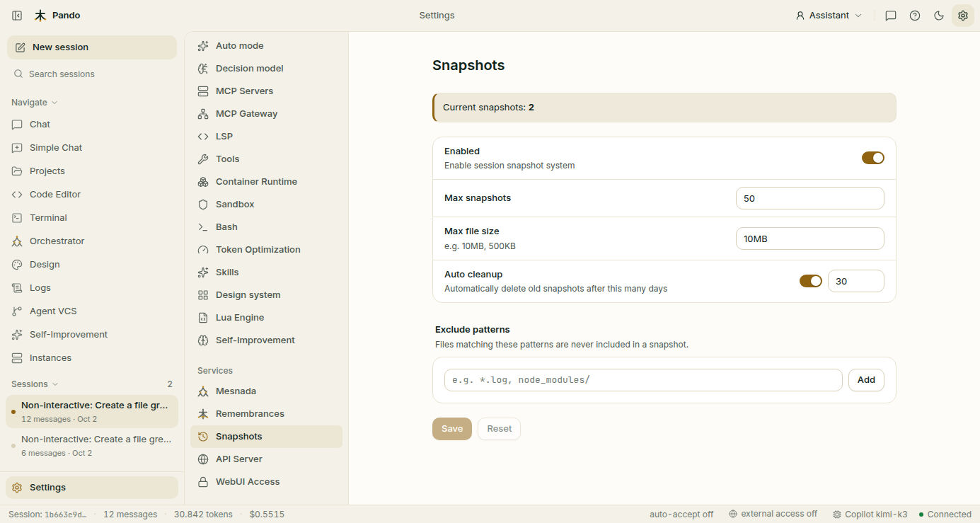Start a New session
Screen dimensions: 980x523
(x=92, y=47)
